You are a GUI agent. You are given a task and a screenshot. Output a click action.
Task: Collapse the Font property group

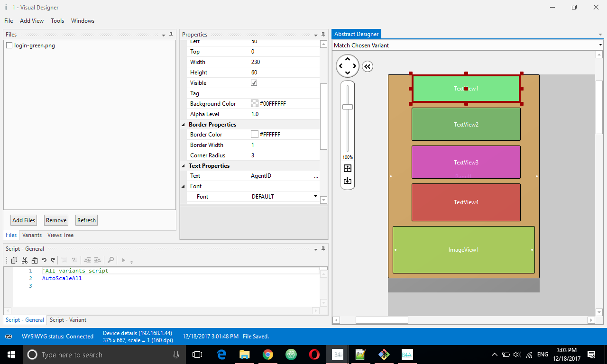(x=184, y=186)
